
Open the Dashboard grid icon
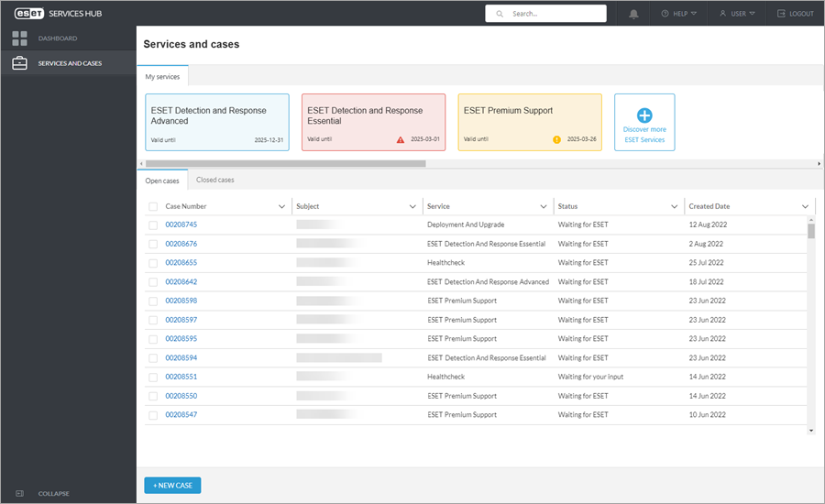tap(19, 38)
